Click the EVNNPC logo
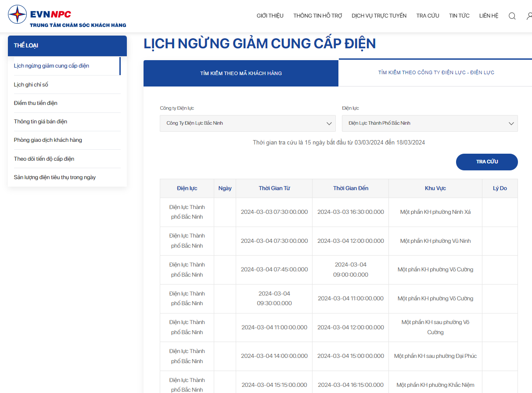Viewport: 532px width, 393px height. (x=67, y=16)
